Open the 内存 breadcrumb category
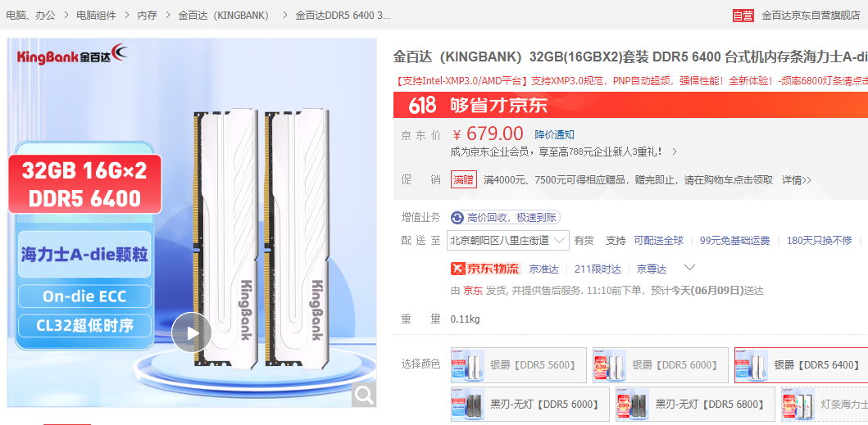This screenshot has height=425, width=868. pyautogui.click(x=147, y=16)
